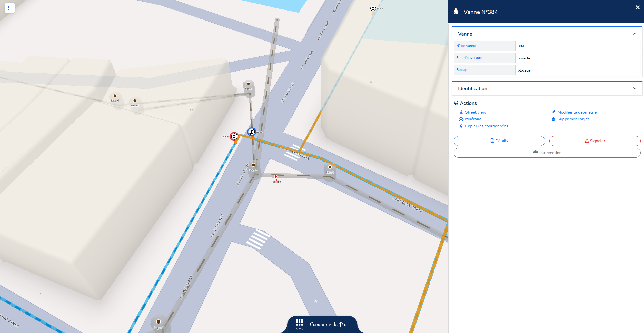Click the water drop icon in panel header

[x=456, y=11]
